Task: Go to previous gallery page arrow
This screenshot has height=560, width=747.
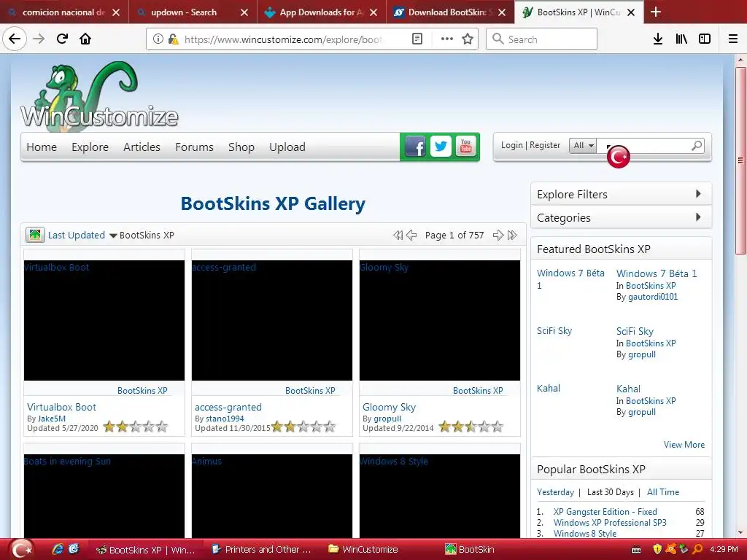Action: [x=411, y=236]
